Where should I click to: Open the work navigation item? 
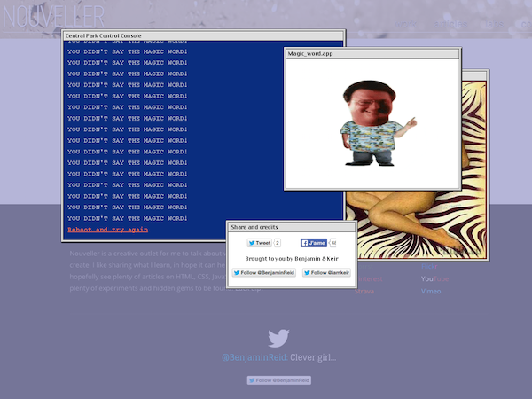(406, 25)
